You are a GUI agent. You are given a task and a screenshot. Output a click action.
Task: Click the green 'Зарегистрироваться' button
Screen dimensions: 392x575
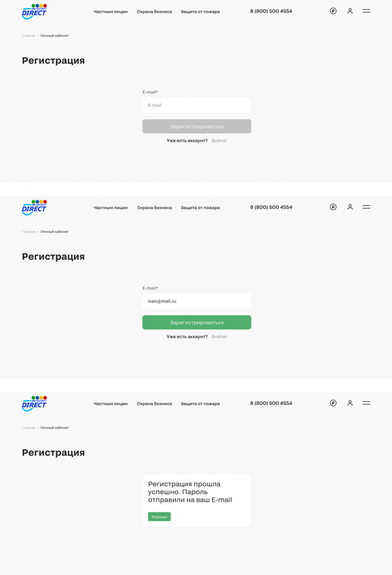coord(197,322)
